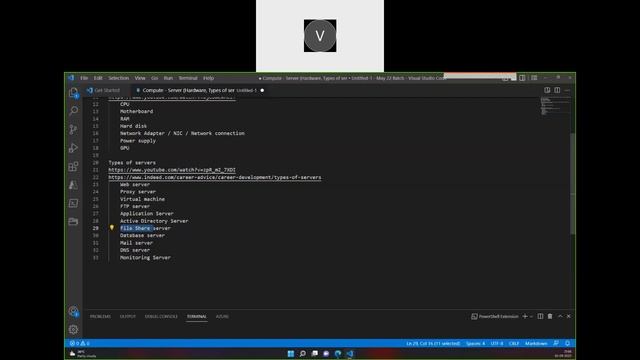This screenshot has height=360, width=640.
Task: Click the feedback icon in status bar
Action: click(556, 343)
